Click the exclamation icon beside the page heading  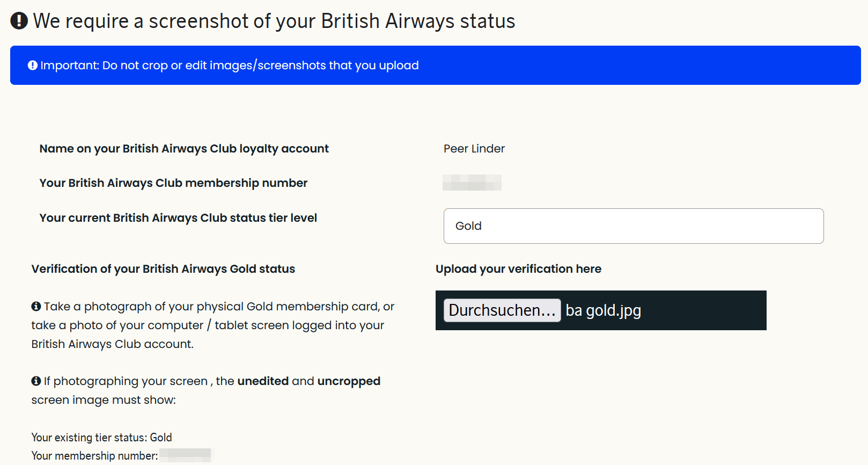[19, 21]
